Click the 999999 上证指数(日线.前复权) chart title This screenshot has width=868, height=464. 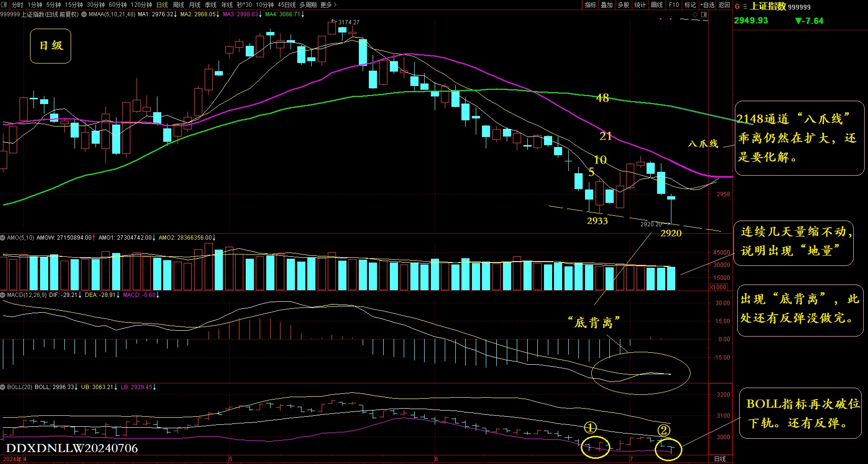point(40,14)
